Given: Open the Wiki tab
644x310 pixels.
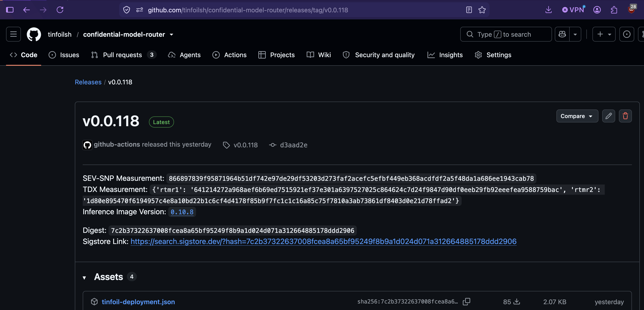Looking at the screenshot, I should click(319, 55).
